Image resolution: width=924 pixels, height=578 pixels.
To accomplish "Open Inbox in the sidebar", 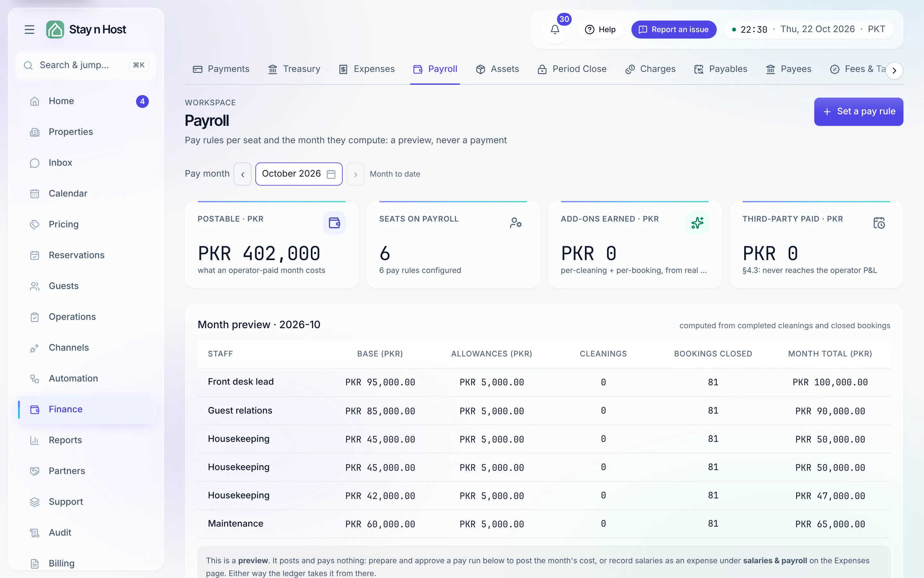I will click(86, 163).
